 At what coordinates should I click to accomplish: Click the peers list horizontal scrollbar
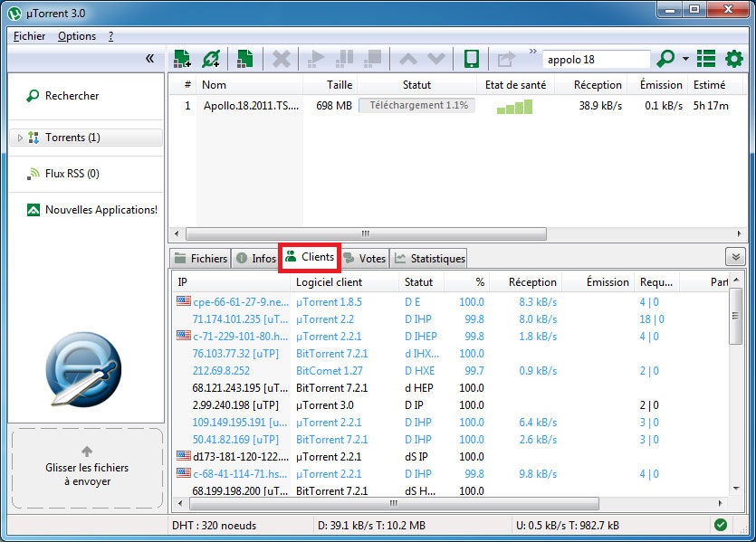(394, 503)
